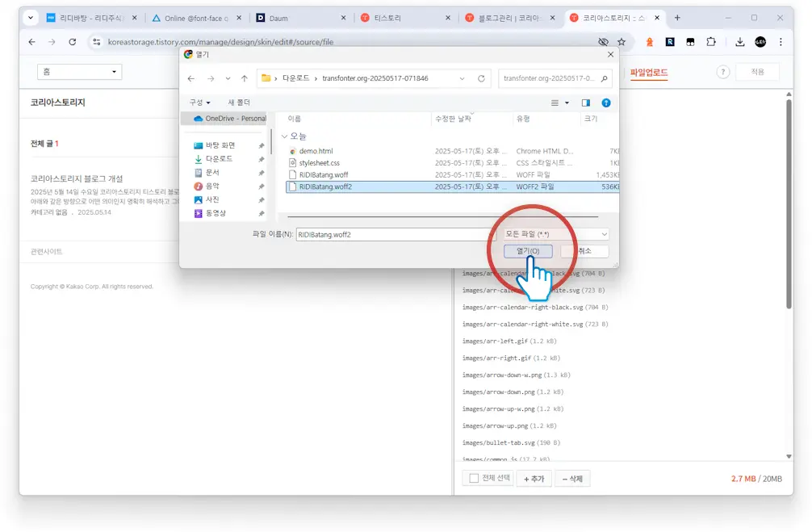812x532 pixels.
Task: Open the Chrome downloads icon
Action: click(740, 42)
